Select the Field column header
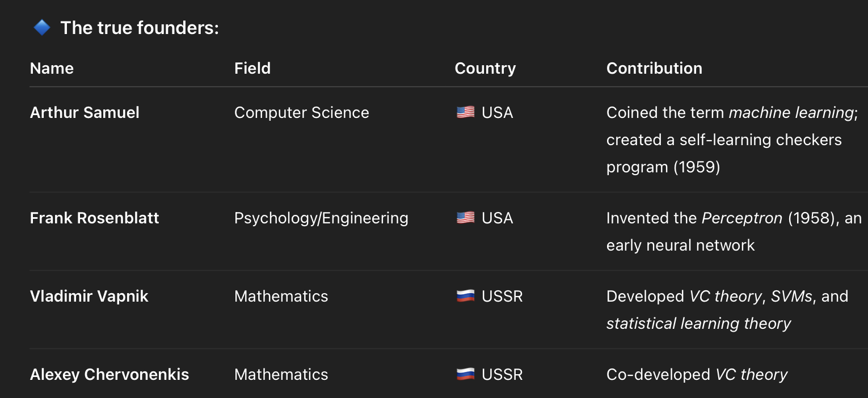This screenshot has height=398, width=868. click(x=252, y=68)
